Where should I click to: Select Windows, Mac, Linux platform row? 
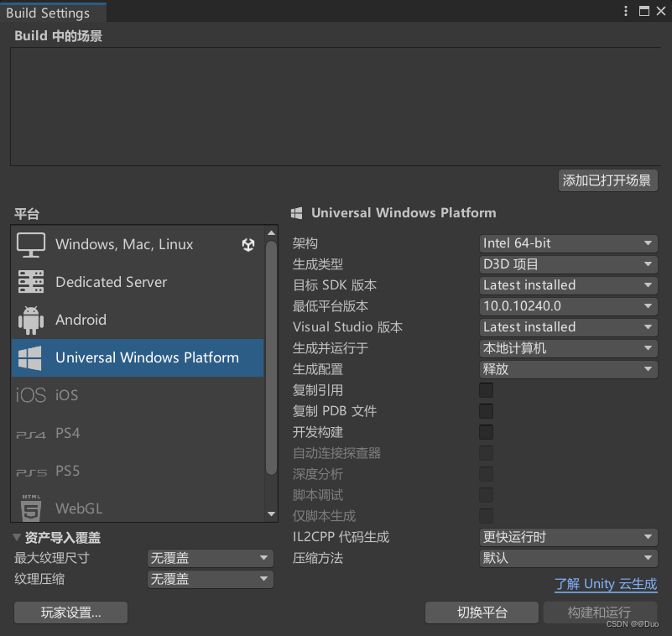[138, 245]
